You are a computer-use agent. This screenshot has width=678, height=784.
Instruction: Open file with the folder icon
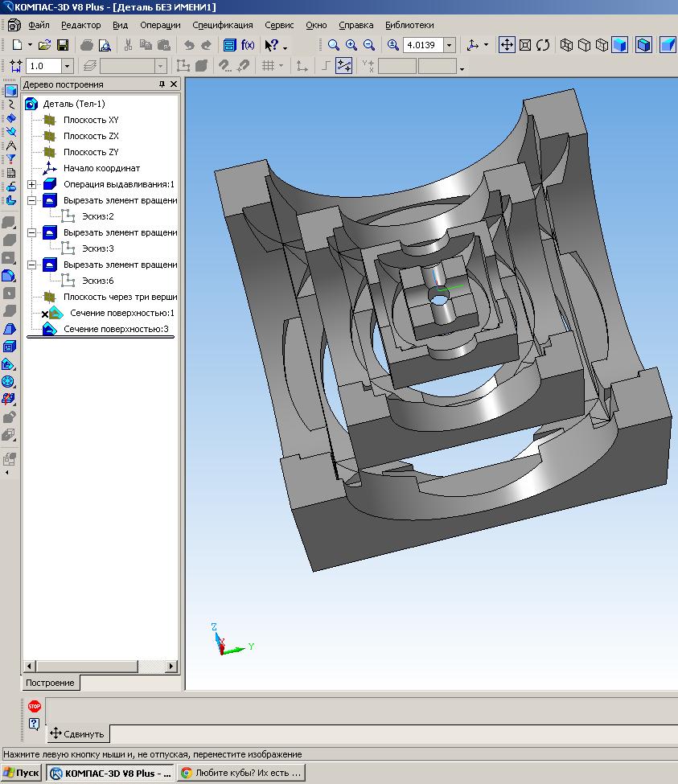point(44,45)
